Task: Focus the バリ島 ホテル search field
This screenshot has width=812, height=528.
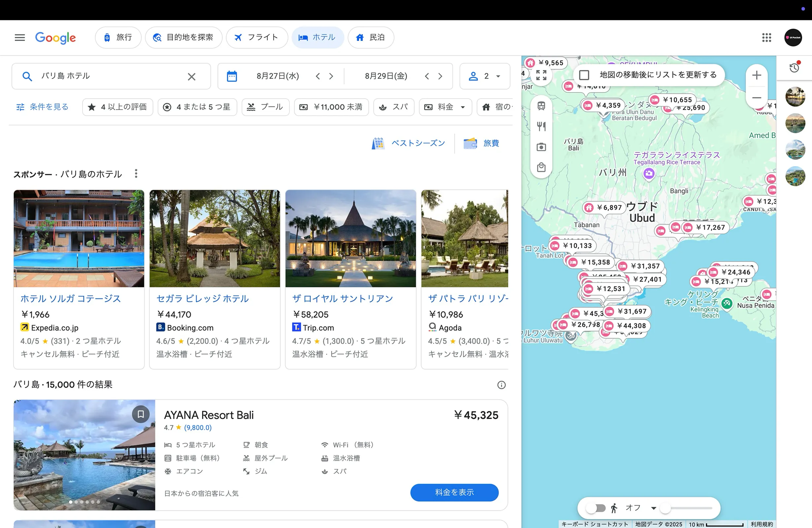Action: pos(111,76)
